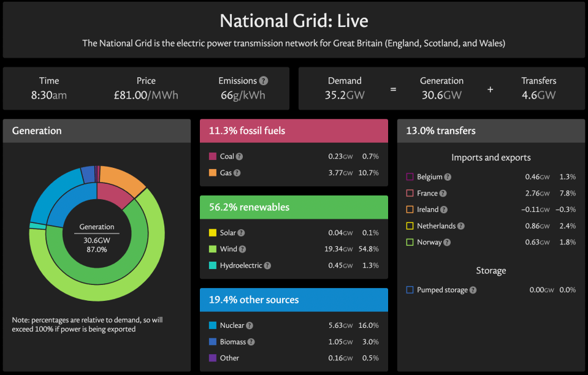Image resolution: width=588 pixels, height=375 pixels.
Task: Click the Biomass question mark icon
Action: coord(251,342)
